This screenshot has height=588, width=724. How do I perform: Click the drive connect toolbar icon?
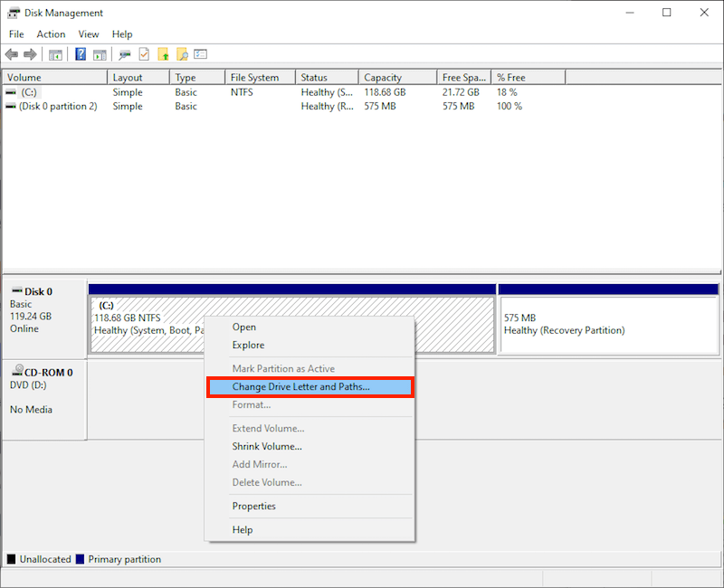(x=125, y=55)
